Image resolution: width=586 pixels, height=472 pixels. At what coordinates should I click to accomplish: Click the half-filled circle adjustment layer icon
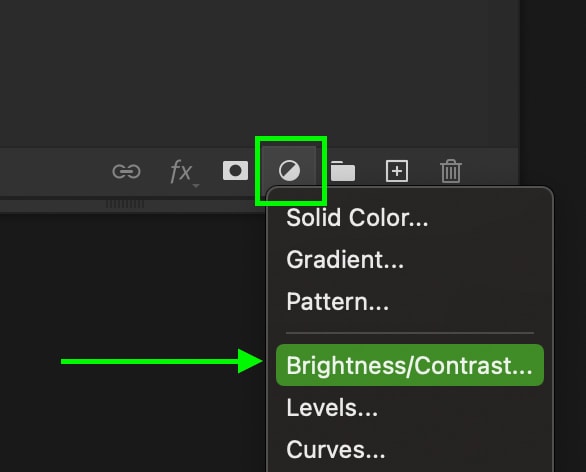tap(289, 170)
